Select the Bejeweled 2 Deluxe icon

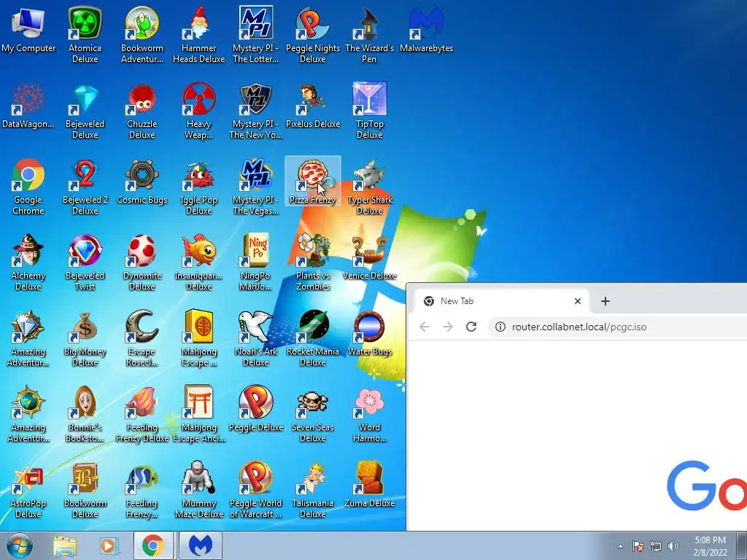point(85,187)
